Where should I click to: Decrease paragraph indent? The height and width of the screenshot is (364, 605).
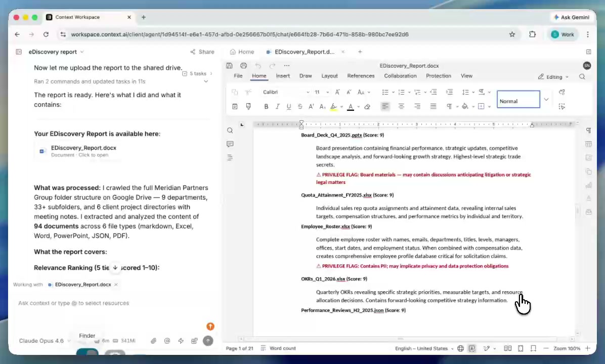point(434,92)
